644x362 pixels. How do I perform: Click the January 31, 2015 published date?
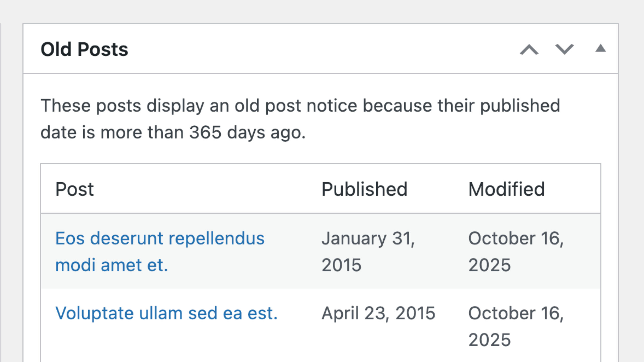point(368,251)
